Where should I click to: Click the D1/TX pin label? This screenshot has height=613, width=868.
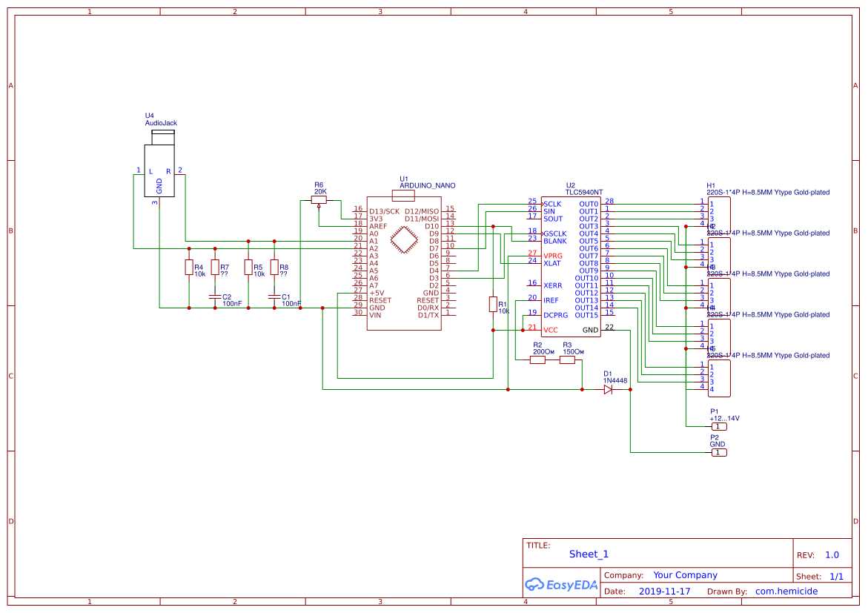pos(428,315)
